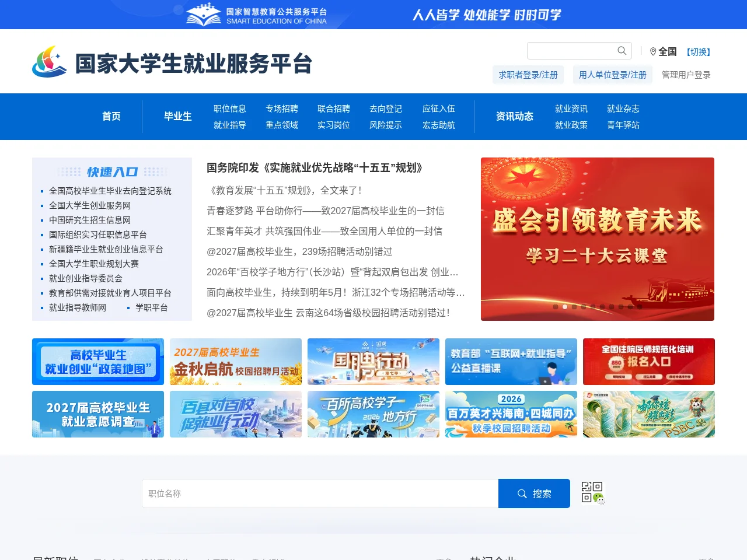Open headline 国务院印发《实施就业优先战略"十五五"规划》
This screenshot has height=560, width=747.
point(315,168)
